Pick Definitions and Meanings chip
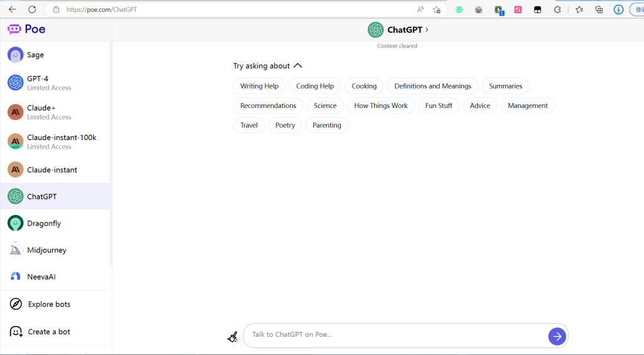The image size is (644, 355). [x=433, y=86]
